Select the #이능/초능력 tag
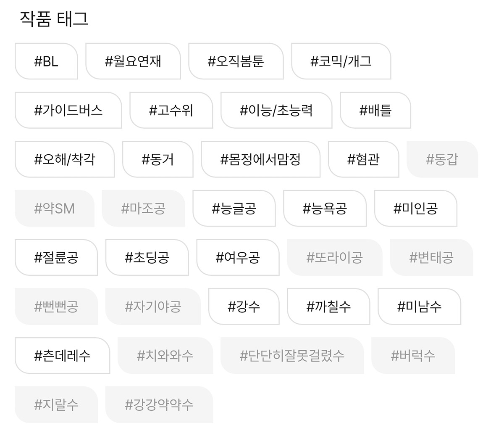Screen dimensions: 504x436 276,111
